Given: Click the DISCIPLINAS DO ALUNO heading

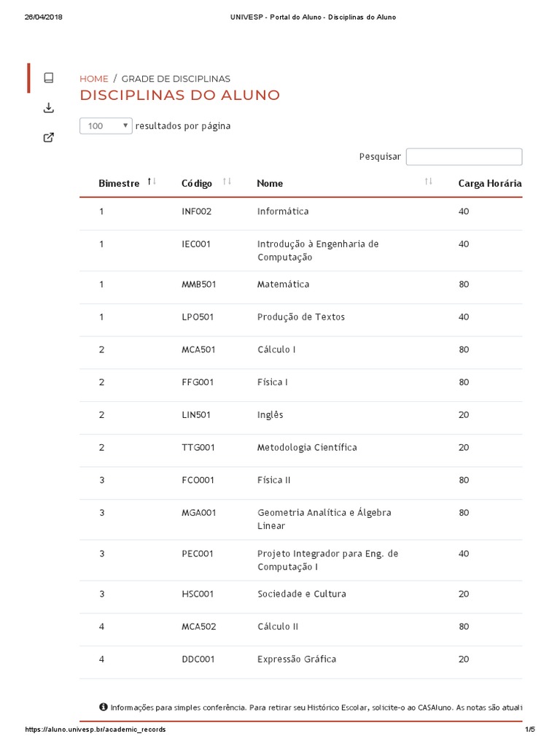Looking at the screenshot, I should click(x=179, y=96).
